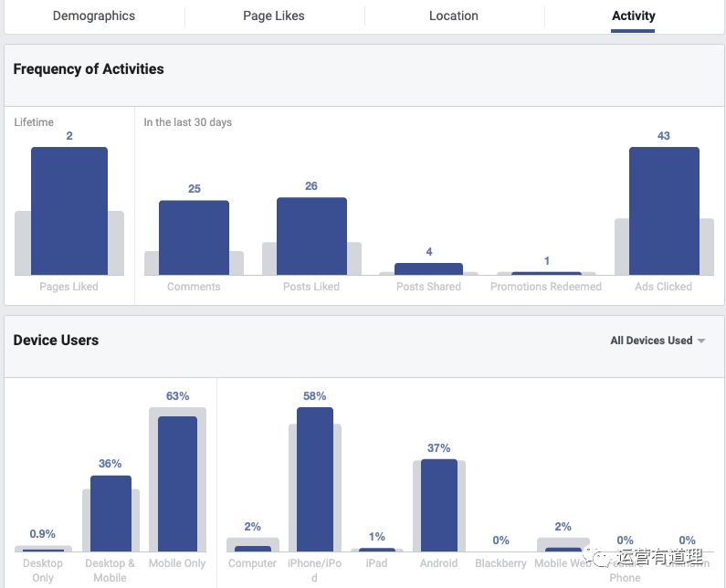This screenshot has width=726, height=588.
Task: Click the Activity tab
Action: [x=633, y=16]
